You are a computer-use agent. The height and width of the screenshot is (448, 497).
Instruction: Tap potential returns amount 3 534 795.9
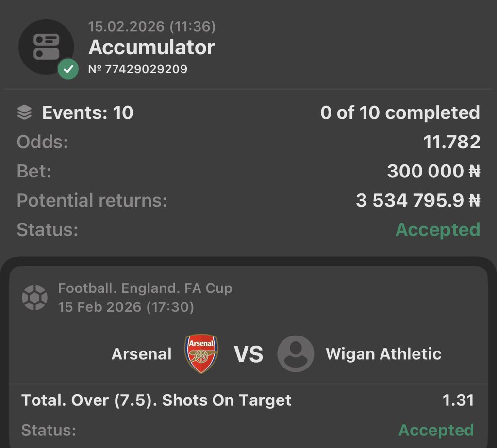[418, 200]
